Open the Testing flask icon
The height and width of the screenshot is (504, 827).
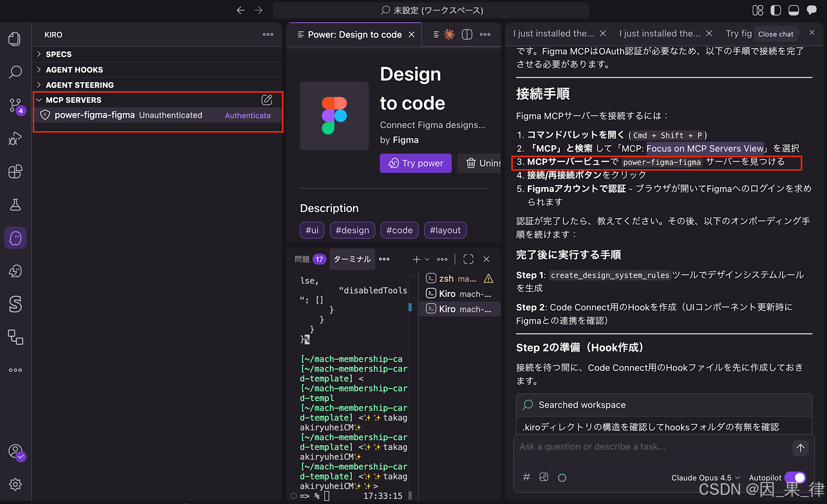click(x=15, y=205)
